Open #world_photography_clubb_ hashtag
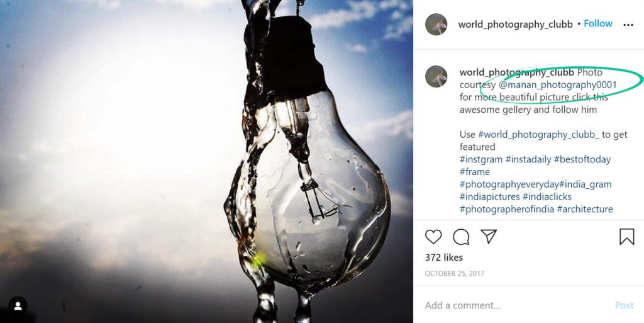Image resolution: width=644 pixels, height=323 pixels. point(538,135)
